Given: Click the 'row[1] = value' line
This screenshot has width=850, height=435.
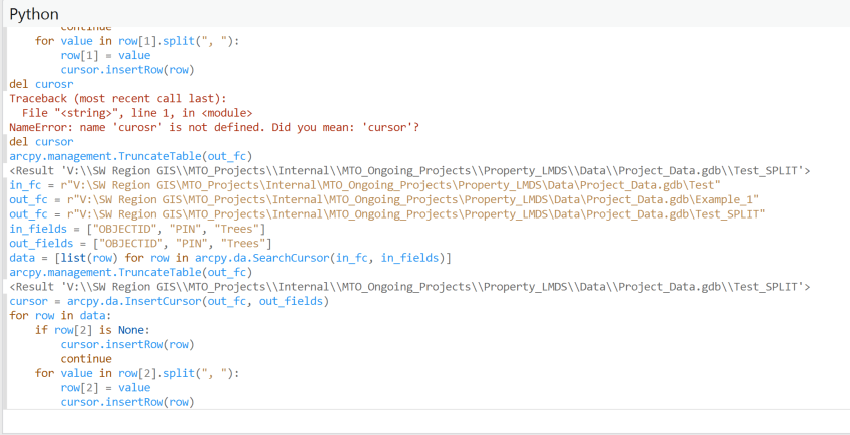Looking at the screenshot, I should click(107, 55).
